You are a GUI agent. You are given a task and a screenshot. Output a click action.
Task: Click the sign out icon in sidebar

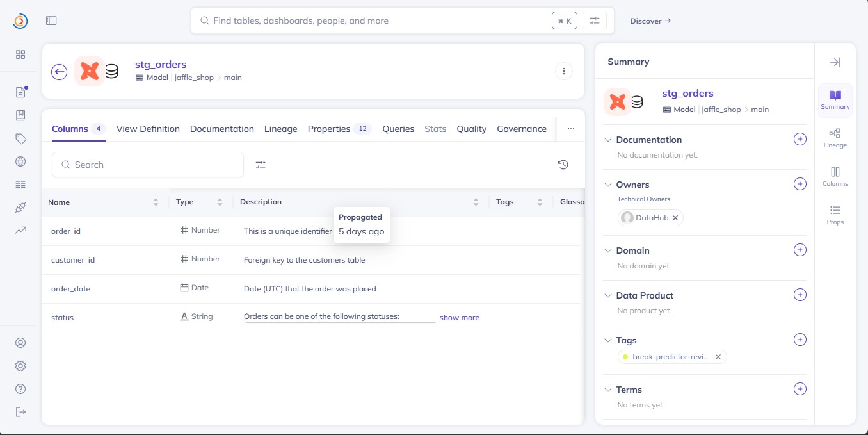20,412
